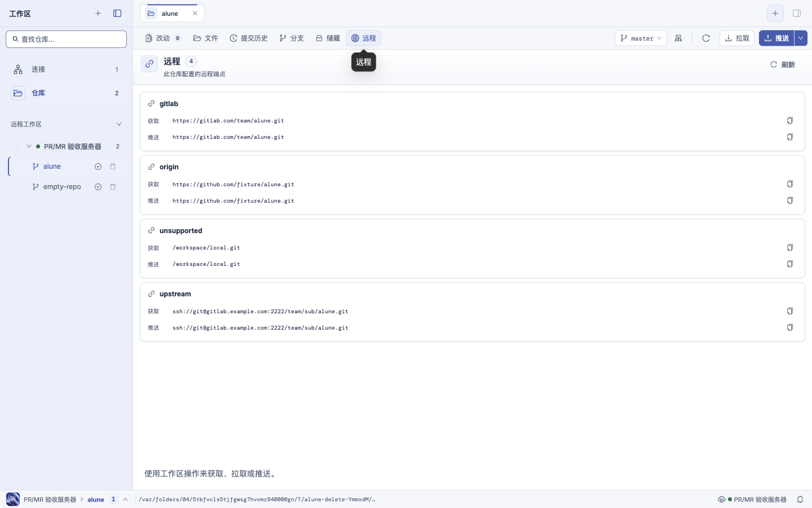This screenshot has height=508, width=812.
Task: Click the 拉取 pull button
Action: (737, 38)
